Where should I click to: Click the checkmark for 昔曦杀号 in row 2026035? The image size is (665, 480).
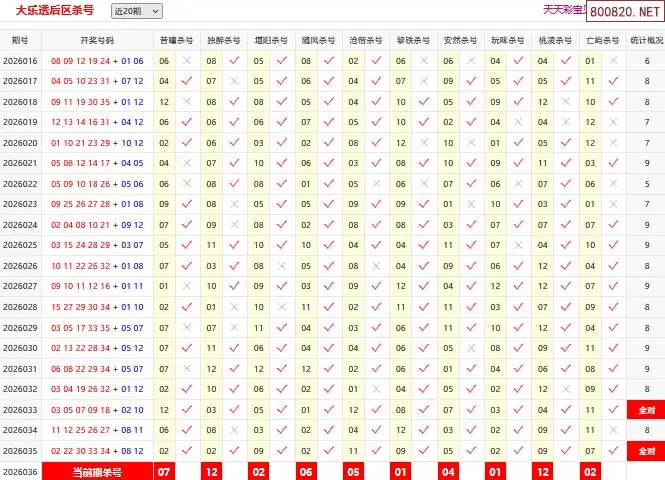[187, 451]
